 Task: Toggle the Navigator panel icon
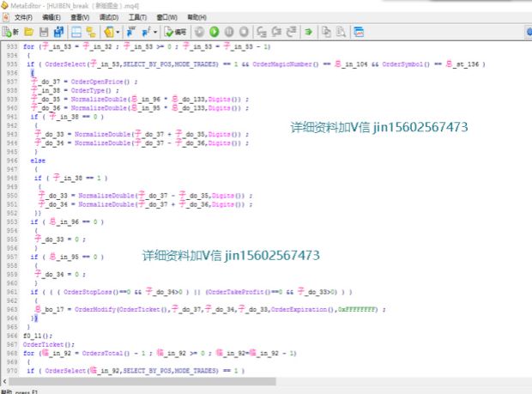(77, 32)
